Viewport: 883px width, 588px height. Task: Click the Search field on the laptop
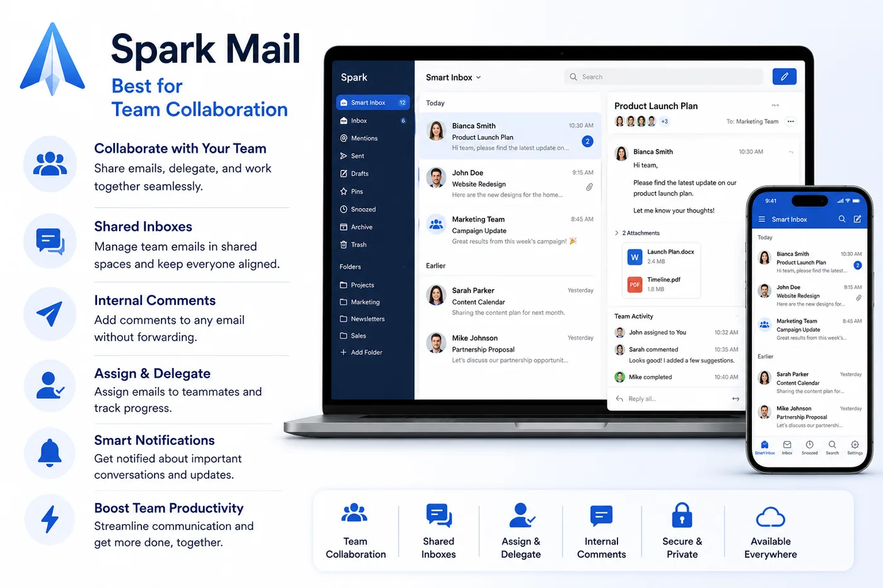[664, 77]
